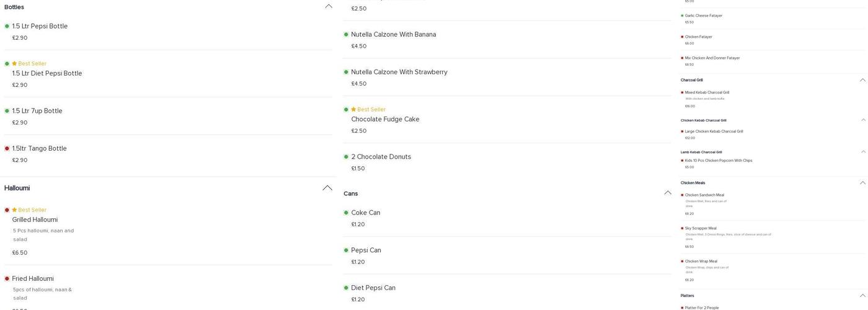Click the star icon beside 1.5 Ltr Diet Pepsi Bottle
The image size is (868, 310).
pos(14,64)
